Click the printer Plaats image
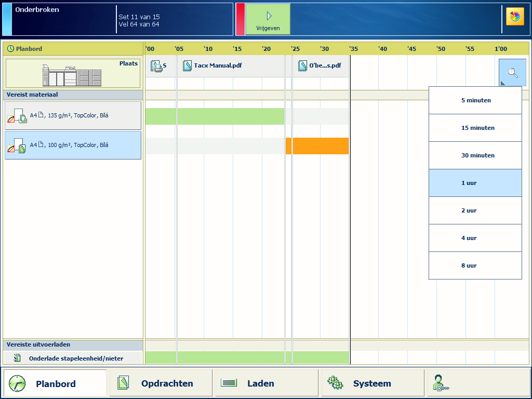The height and width of the screenshot is (399, 532). 72,75
